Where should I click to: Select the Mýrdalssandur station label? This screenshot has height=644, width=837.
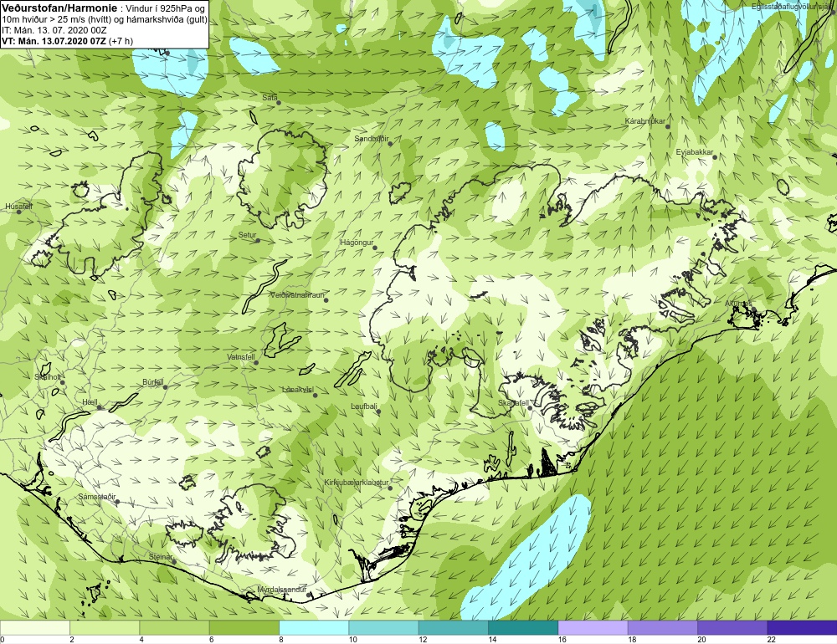pos(282,590)
